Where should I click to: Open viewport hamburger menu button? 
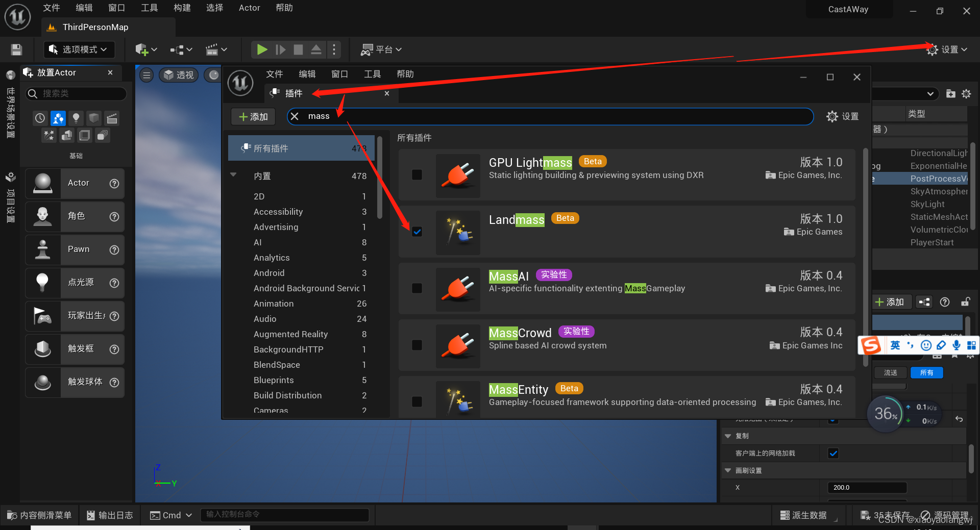click(146, 75)
